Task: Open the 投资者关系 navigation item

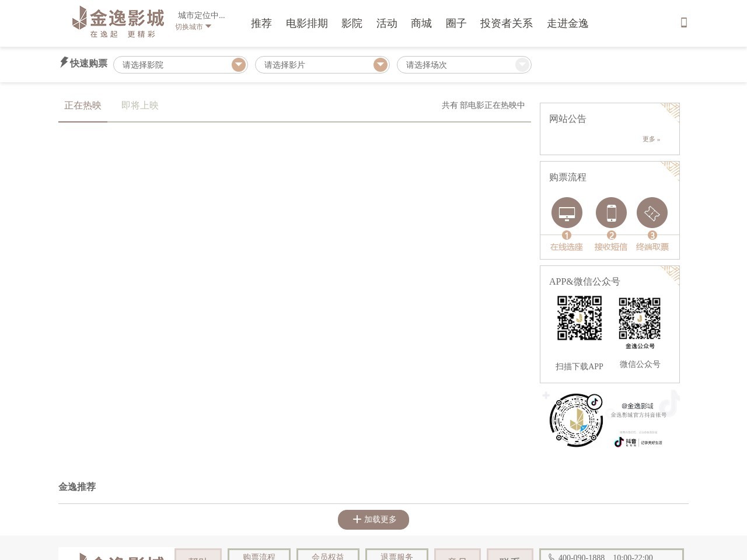Action: click(x=506, y=23)
